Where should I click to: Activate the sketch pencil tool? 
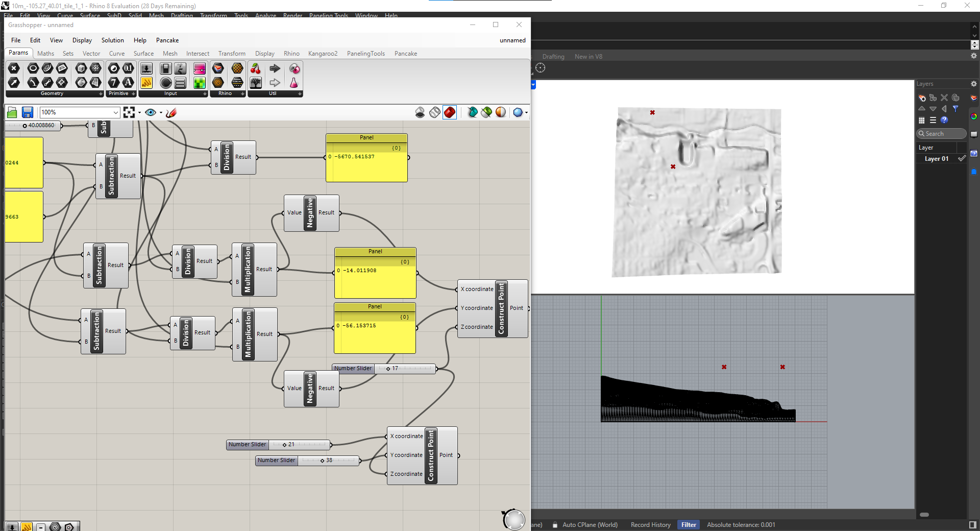(171, 112)
